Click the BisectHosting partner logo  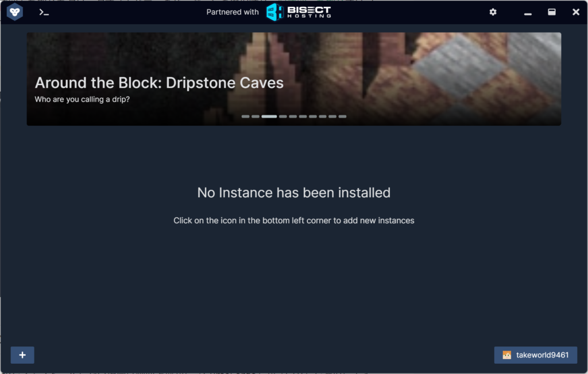[x=299, y=12]
